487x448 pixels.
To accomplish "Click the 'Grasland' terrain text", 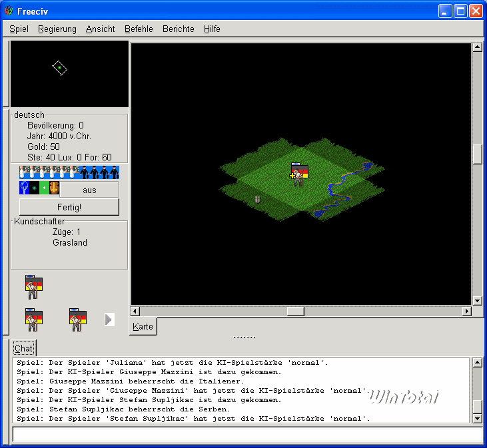I will pos(70,242).
